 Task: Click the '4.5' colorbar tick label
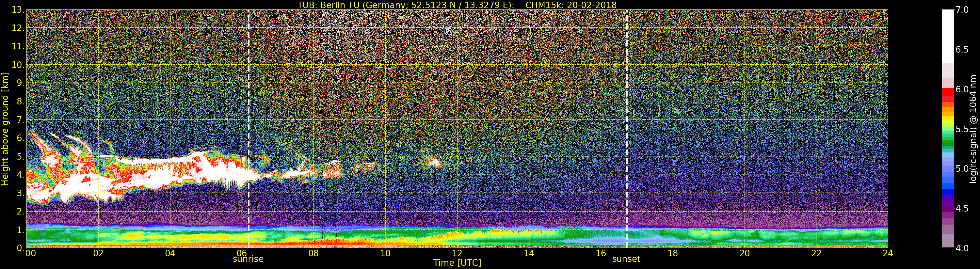click(x=962, y=209)
